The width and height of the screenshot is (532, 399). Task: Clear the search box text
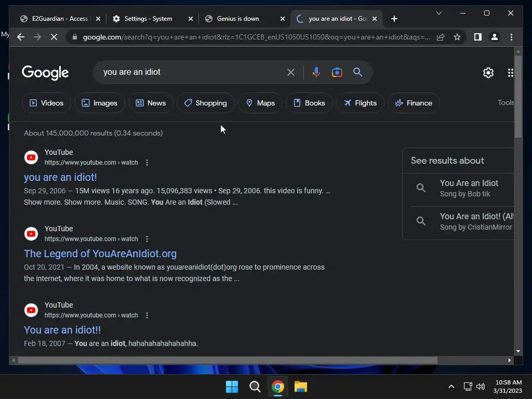coord(291,72)
